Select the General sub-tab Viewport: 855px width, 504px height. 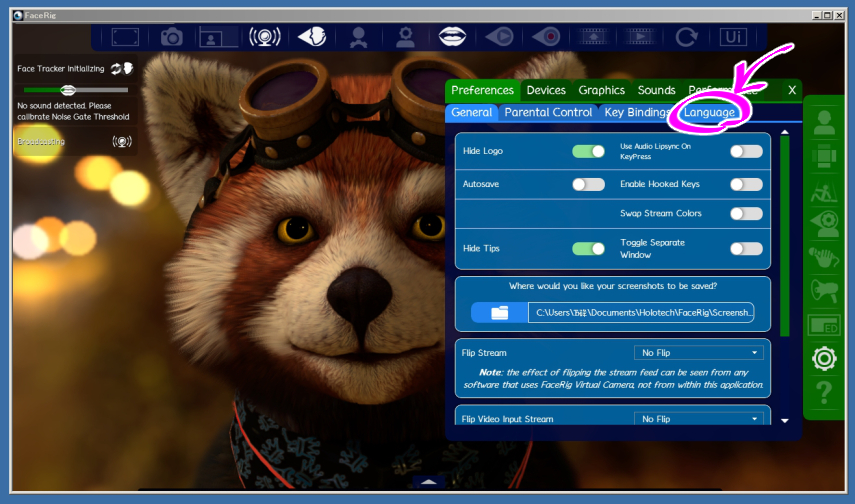[471, 112]
